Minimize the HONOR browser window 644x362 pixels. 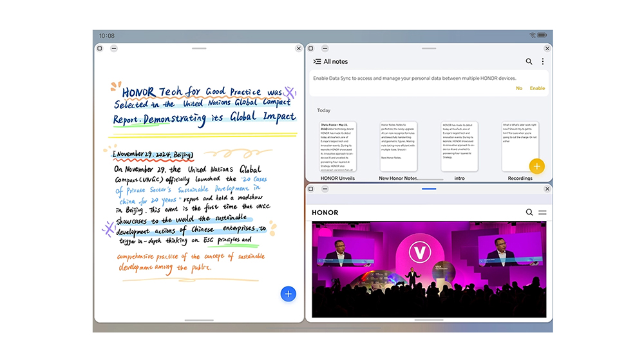click(325, 189)
